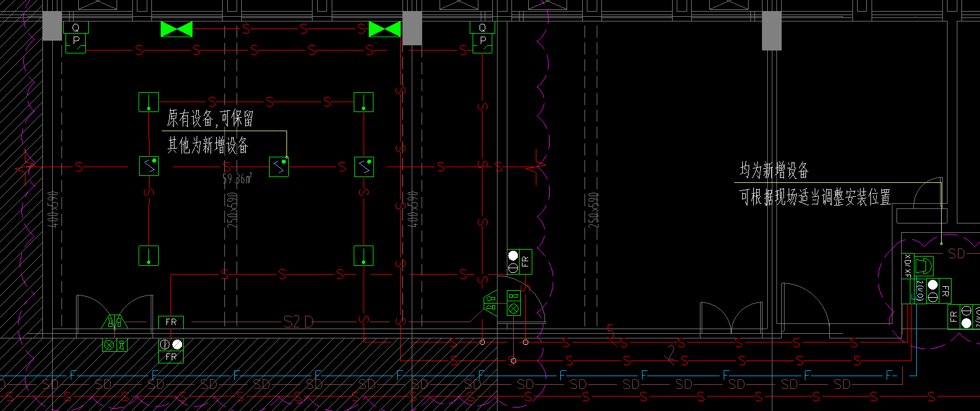Select the two-circle symbol above lower FR box
This screenshot has height=411, width=980.
[171, 344]
